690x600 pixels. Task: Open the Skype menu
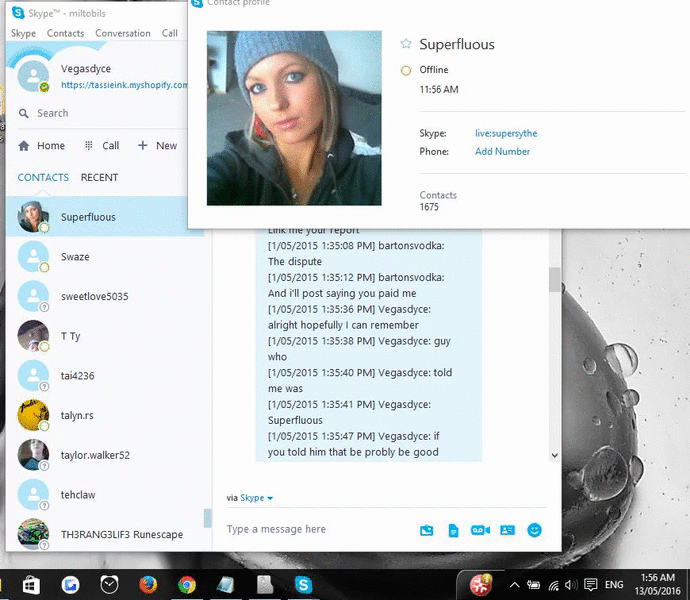pos(23,33)
